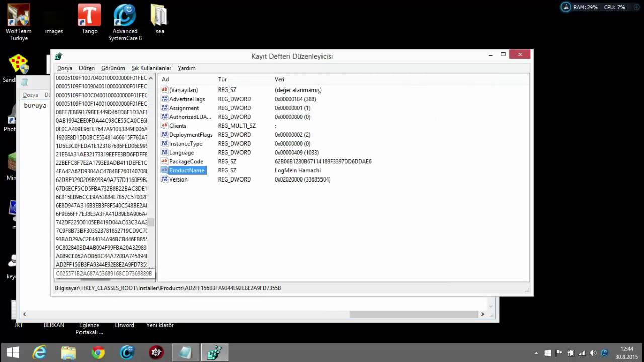Click the AdvertiseFlags DWORD icon

point(165,99)
